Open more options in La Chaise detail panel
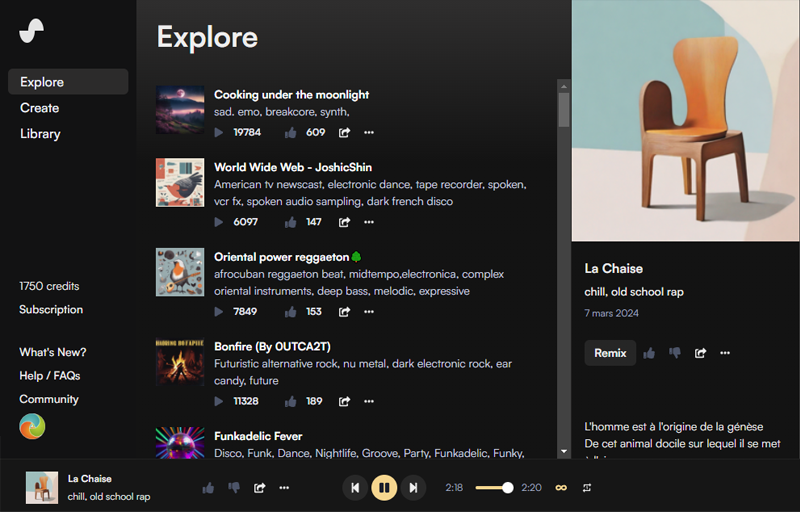Screen dimensions: 800x512 [725, 353]
